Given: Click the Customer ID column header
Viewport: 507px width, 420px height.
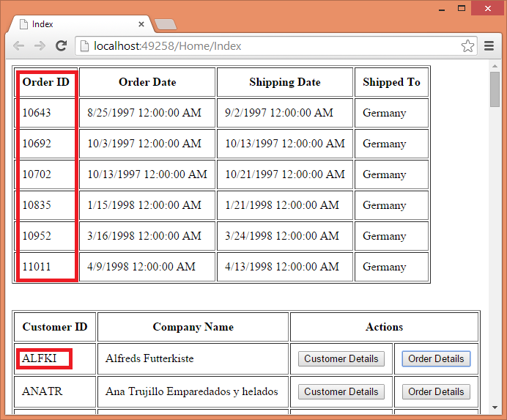Looking at the screenshot, I should click(55, 327).
